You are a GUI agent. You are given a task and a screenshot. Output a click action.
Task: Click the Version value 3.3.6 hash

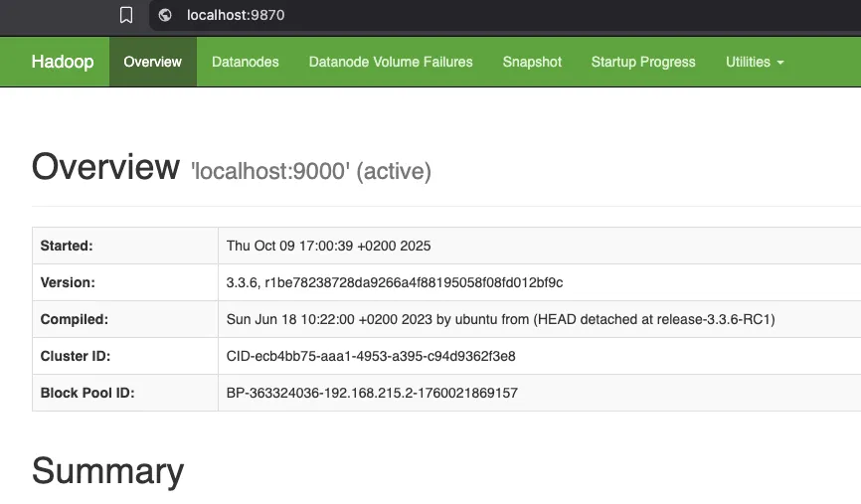tap(394, 282)
